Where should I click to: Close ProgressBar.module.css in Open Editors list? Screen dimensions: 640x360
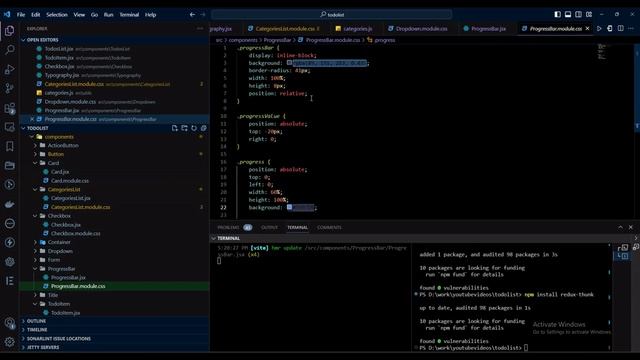coord(32,119)
